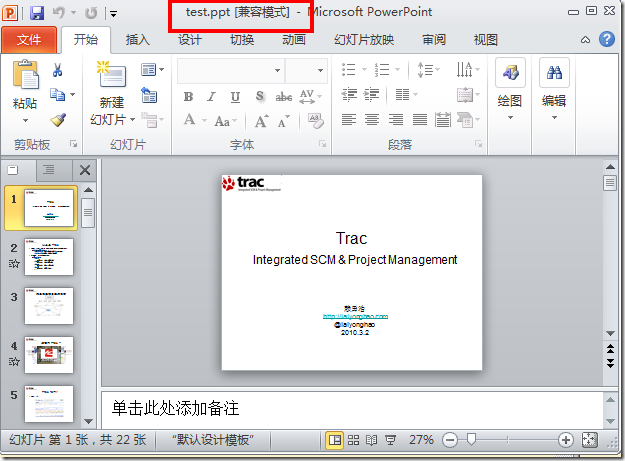
Task: Toggle Bold formatting
Action: [x=188, y=96]
